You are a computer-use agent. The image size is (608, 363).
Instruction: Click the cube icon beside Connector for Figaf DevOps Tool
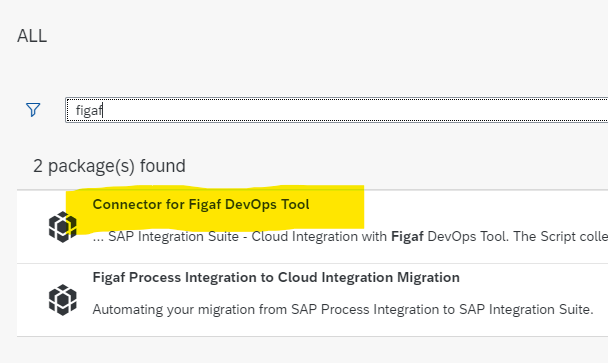click(62, 227)
